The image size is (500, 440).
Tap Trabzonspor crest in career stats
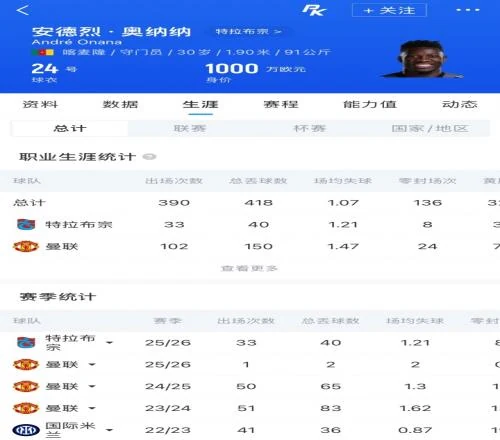pos(26,224)
